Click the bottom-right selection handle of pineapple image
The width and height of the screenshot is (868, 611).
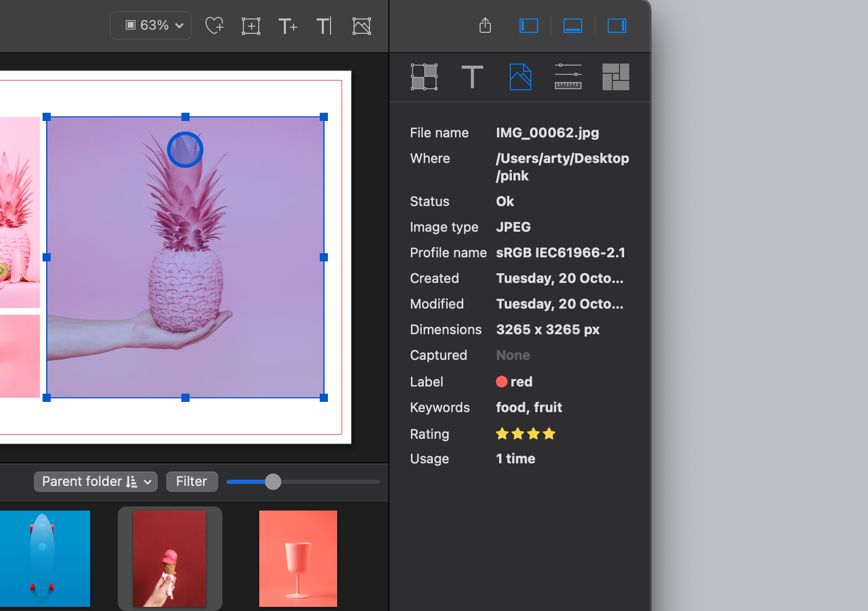(x=324, y=398)
